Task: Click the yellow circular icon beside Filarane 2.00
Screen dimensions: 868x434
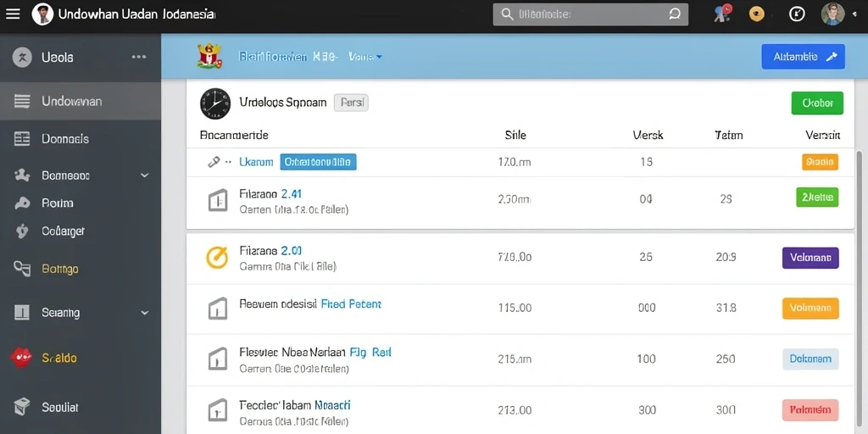Action: (217, 258)
